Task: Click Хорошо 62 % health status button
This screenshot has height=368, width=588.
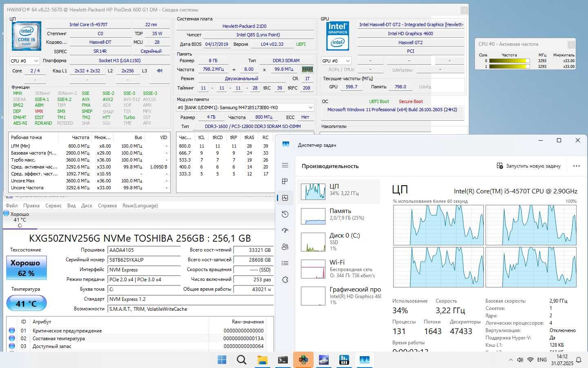Action: click(x=26, y=268)
